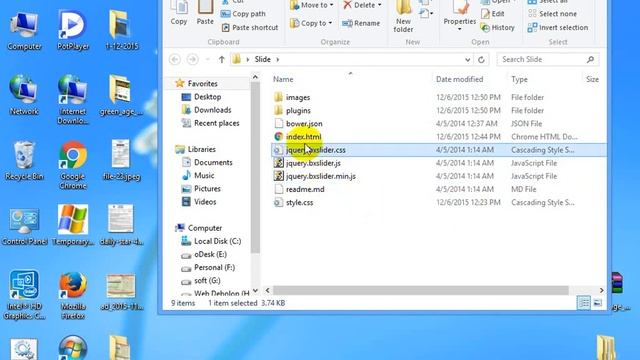This screenshot has width=640, height=360.
Task: Open file History from the ribbon
Action: click(497, 27)
